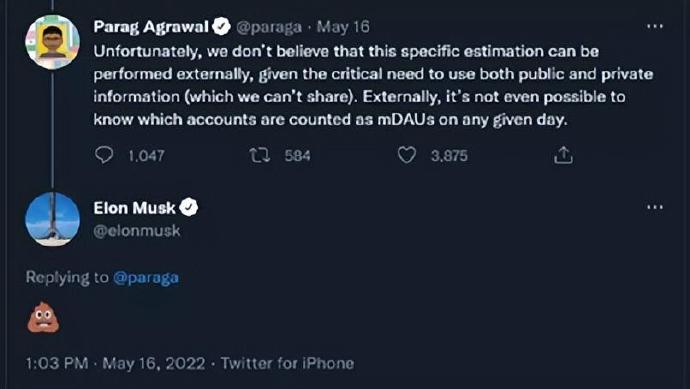This screenshot has height=389, width=690.
Task: Open the Elon Musk display name link
Action: click(x=134, y=207)
